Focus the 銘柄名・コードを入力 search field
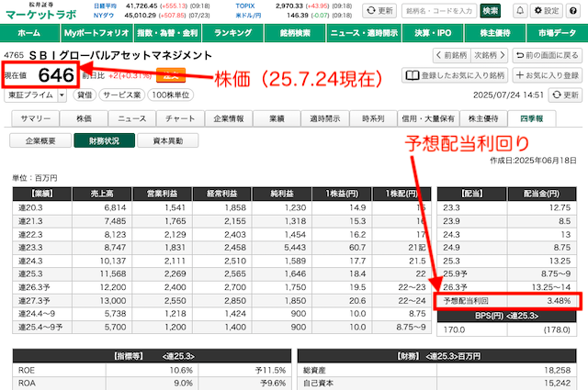 [439, 11]
